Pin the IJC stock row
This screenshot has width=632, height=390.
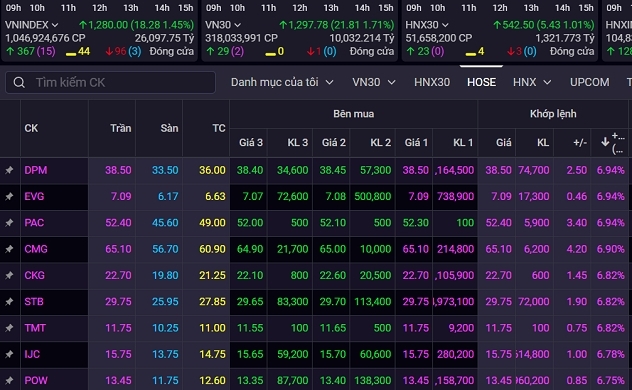9,355
